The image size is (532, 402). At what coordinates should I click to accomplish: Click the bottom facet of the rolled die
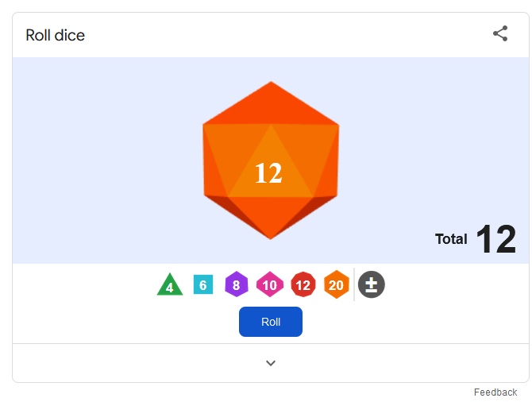(x=271, y=215)
